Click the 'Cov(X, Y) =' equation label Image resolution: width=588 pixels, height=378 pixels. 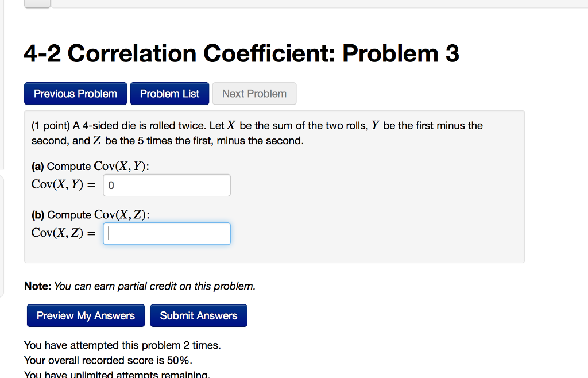click(63, 184)
